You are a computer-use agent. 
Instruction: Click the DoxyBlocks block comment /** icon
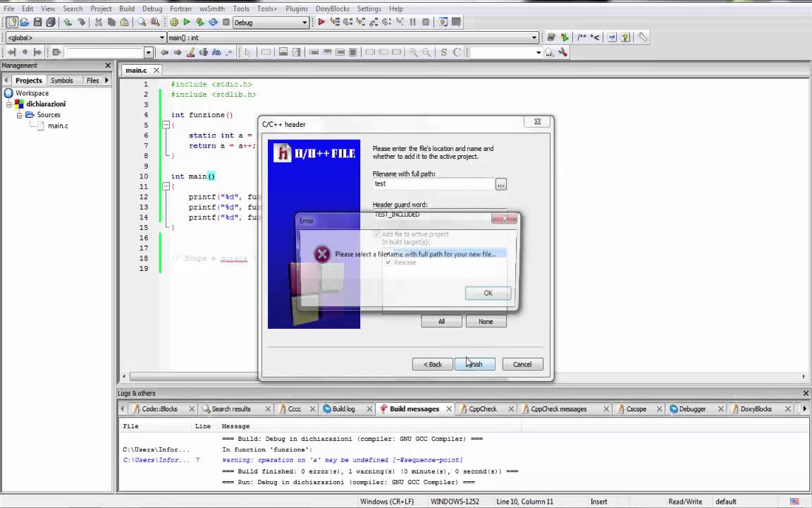(582, 37)
